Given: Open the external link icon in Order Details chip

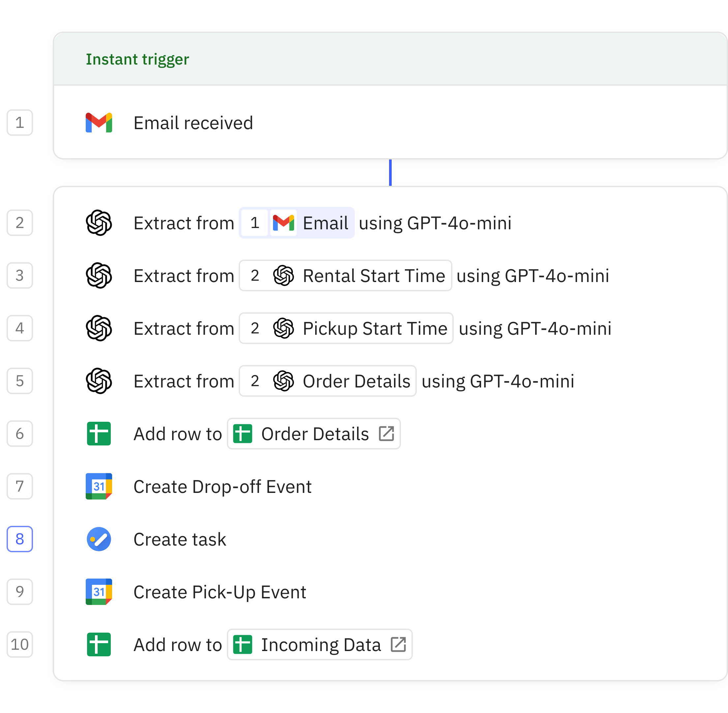Looking at the screenshot, I should pyautogui.click(x=386, y=434).
